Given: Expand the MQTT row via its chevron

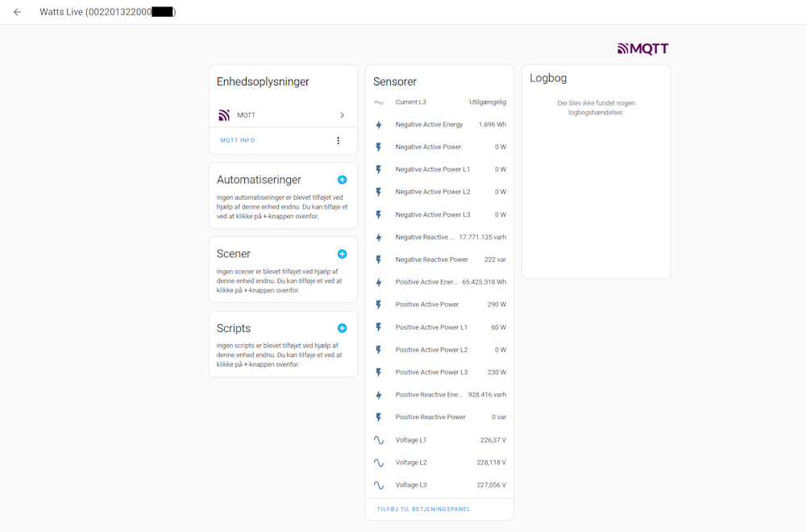Looking at the screenshot, I should 342,114.
